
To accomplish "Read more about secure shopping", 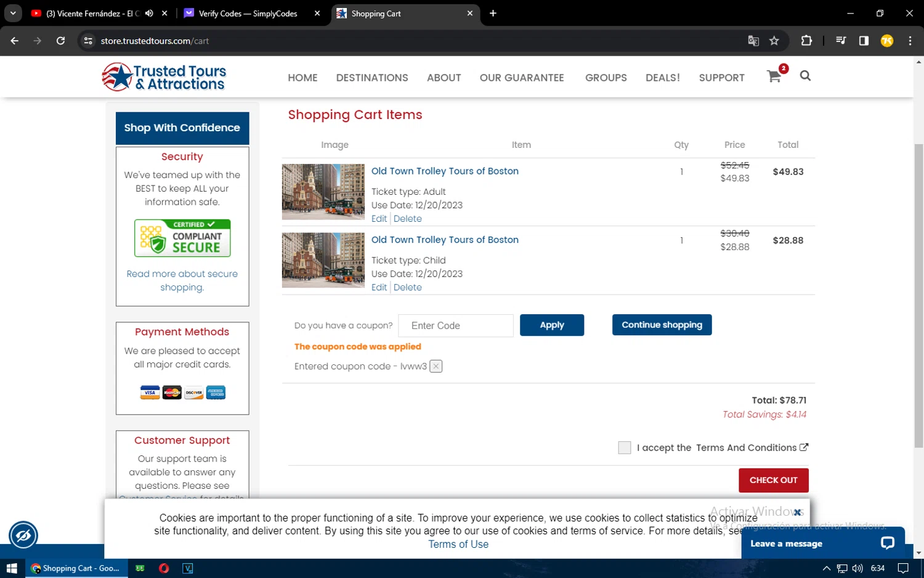I will [x=182, y=280].
